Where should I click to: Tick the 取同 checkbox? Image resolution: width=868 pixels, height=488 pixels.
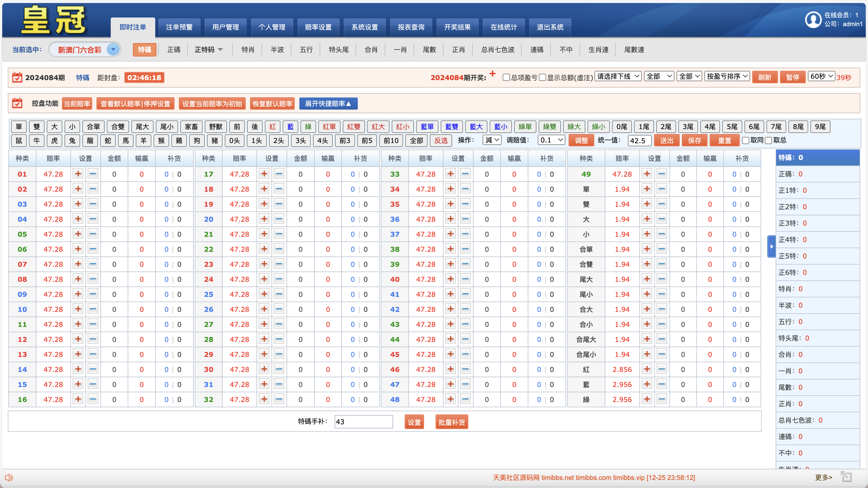tap(745, 141)
